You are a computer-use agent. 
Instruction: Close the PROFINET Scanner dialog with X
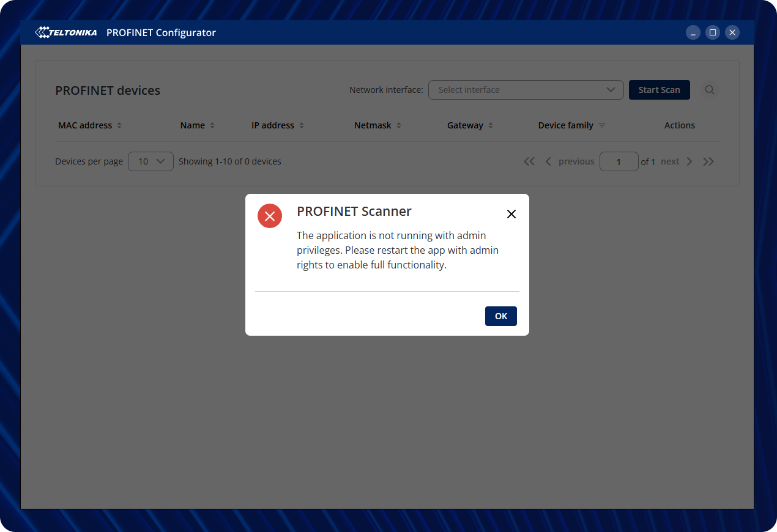[x=511, y=214]
